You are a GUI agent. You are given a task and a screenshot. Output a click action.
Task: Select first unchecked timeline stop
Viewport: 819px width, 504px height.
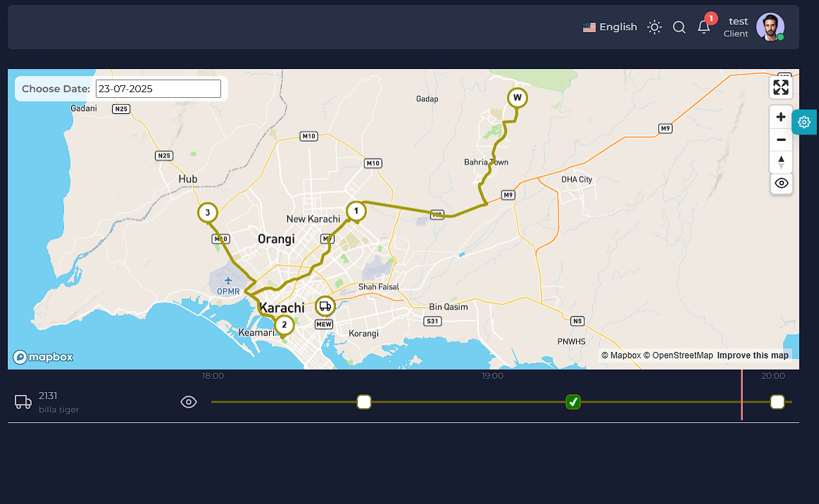tap(364, 402)
